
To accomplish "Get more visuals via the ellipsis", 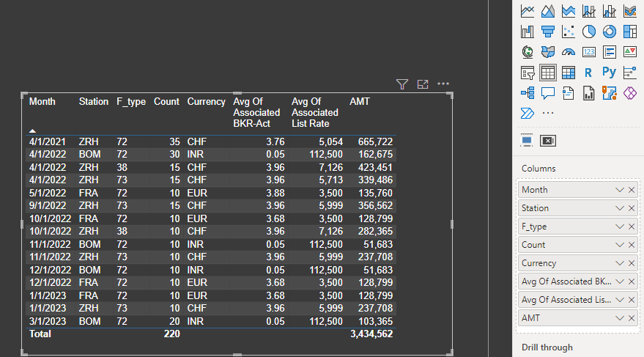I will tap(547, 113).
